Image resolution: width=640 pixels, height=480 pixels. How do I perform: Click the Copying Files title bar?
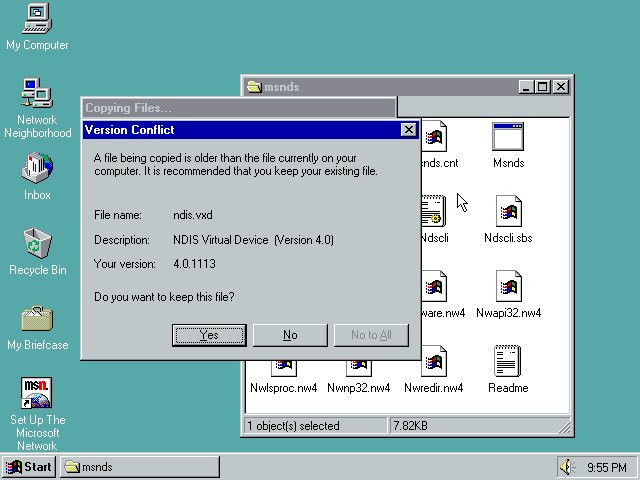click(239, 108)
